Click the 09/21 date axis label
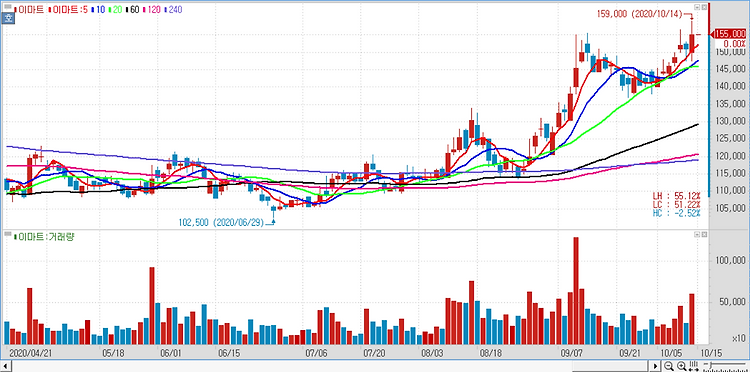 629,353
